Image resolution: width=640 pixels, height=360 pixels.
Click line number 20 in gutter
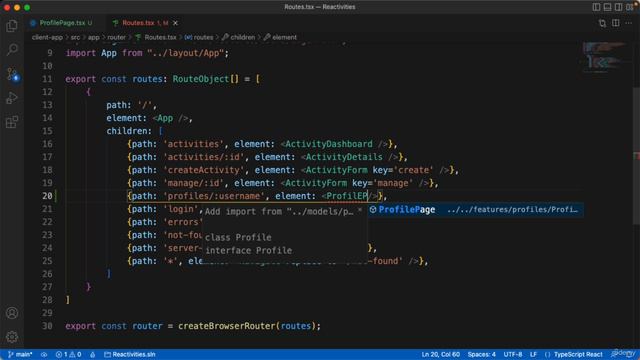(x=47, y=196)
